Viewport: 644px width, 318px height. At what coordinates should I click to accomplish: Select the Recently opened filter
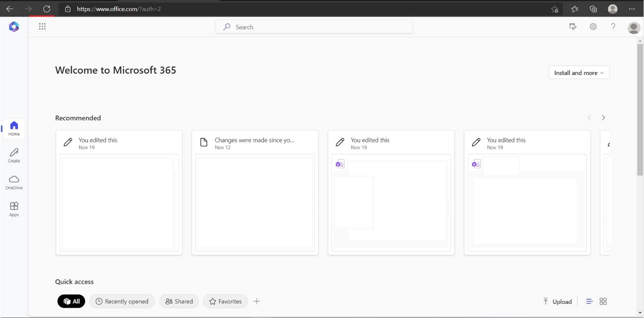[x=122, y=301]
